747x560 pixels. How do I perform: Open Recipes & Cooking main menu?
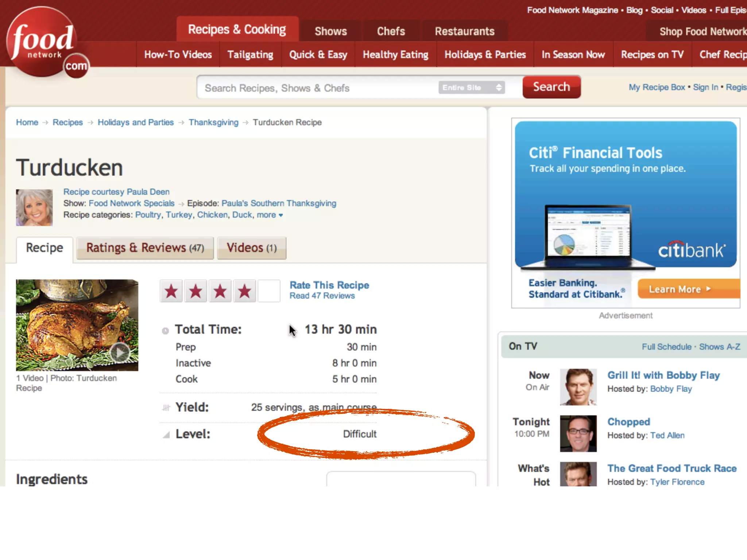click(237, 30)
